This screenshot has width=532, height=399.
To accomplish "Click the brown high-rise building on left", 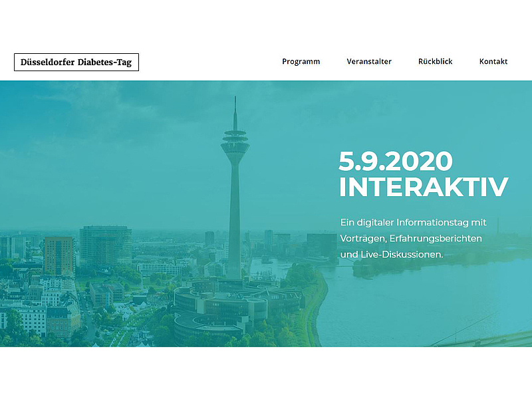I will pyautogui.click(x=59, y=256).
